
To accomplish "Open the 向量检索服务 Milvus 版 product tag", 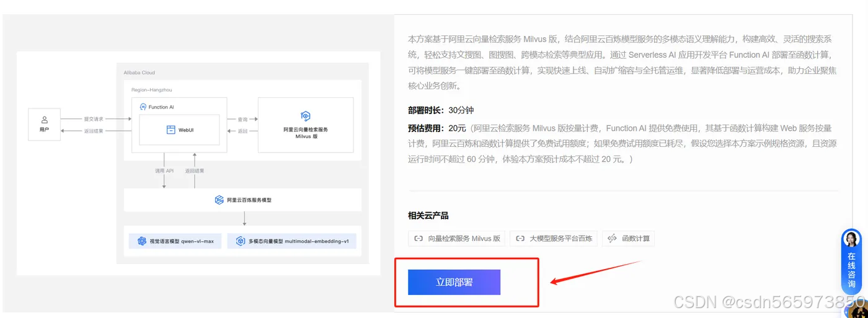I will 456,239.
